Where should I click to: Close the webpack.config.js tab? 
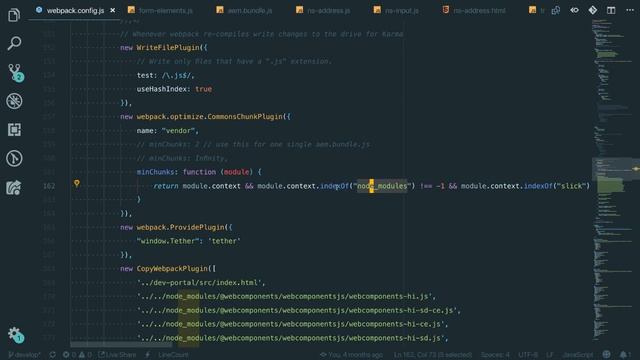click(x=113, y=10)
